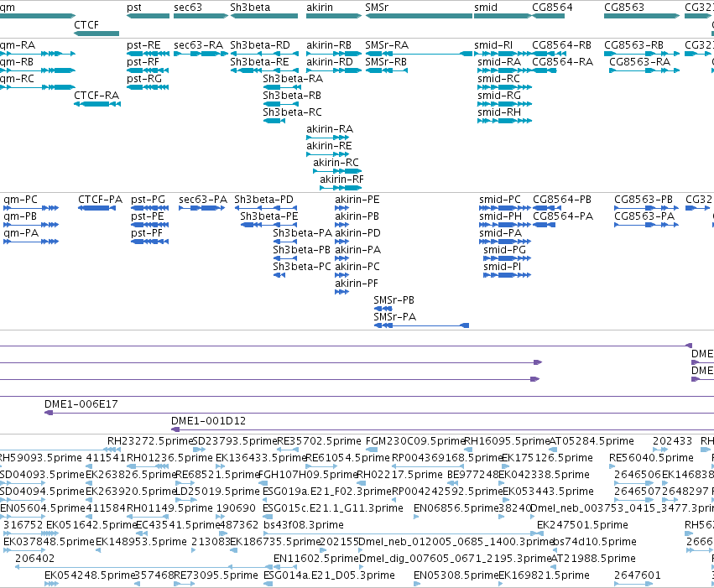
Task: Click the label 2647601
Action: click(x=637, y=575)
